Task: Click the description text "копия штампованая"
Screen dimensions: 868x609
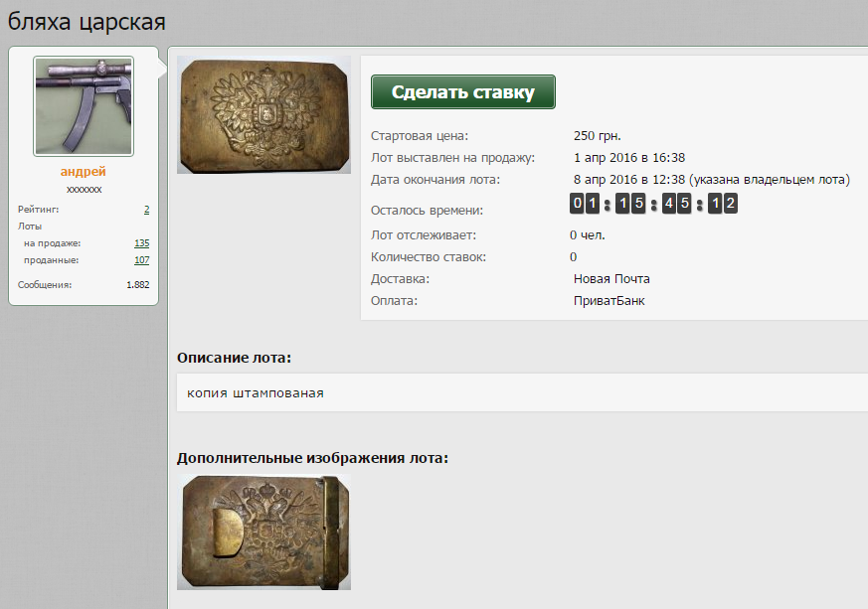Action: tap(256, 392)
